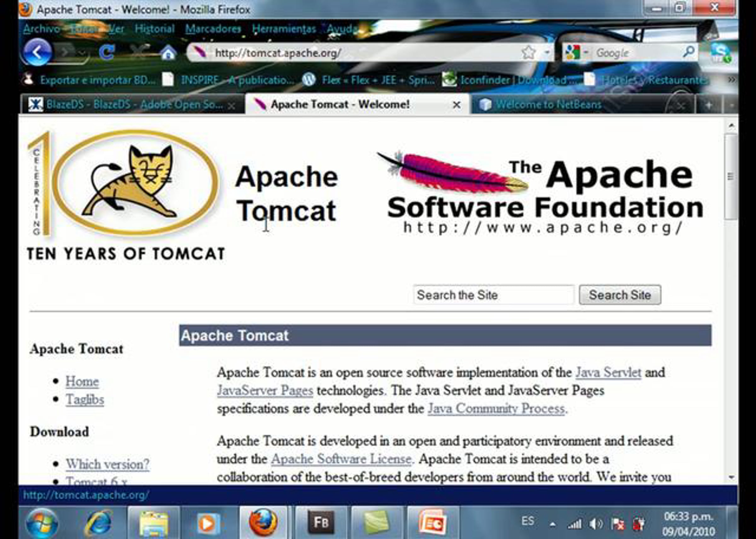Click the feather site icon in address bar
Screen dimensions: 756x539
(200, 52)
